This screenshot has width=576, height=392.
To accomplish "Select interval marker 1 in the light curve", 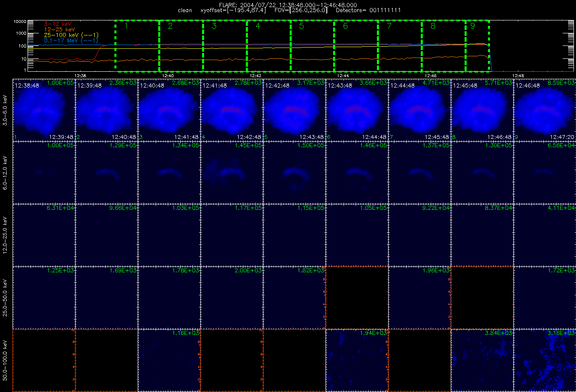I will [126, 26].
